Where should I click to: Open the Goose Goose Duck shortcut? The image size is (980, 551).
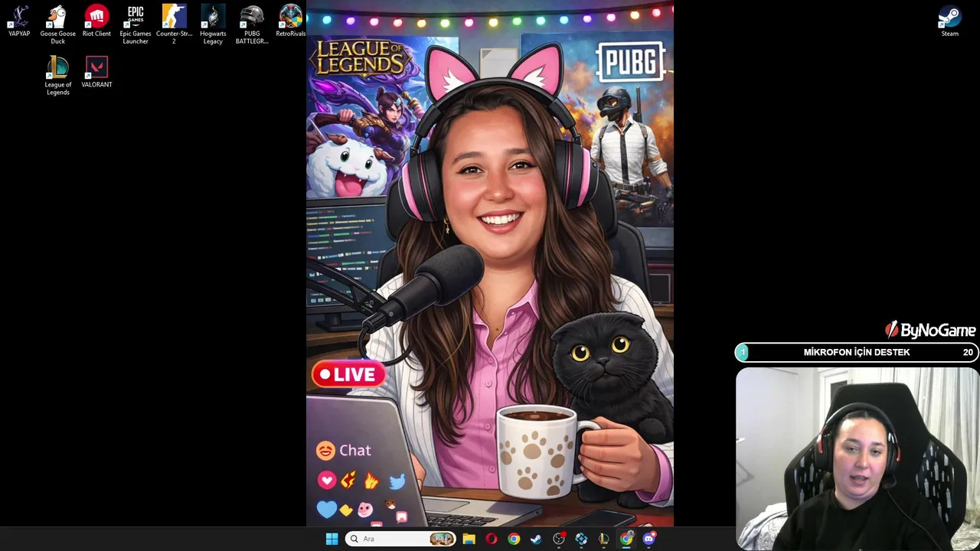tap(58, 24)
